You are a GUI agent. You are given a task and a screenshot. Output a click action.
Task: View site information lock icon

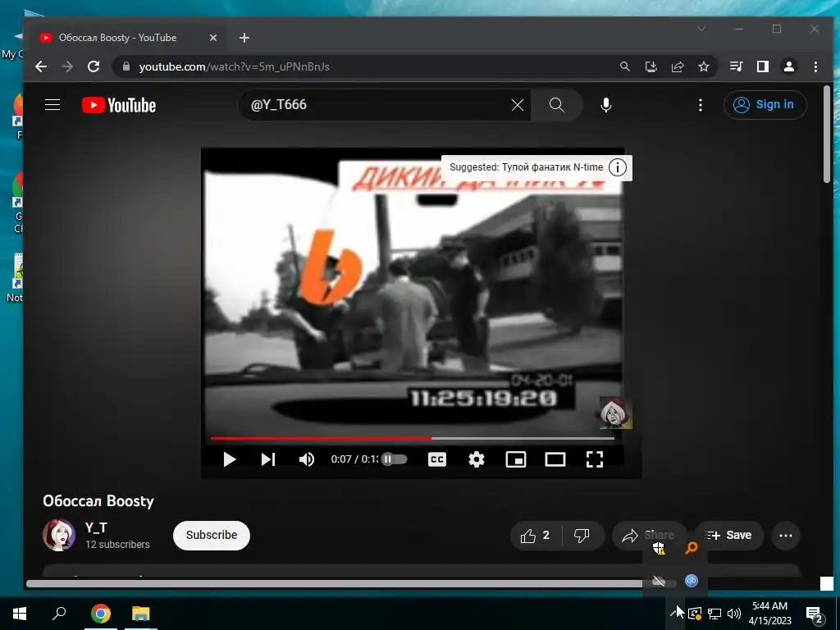[x=126, y=66]
